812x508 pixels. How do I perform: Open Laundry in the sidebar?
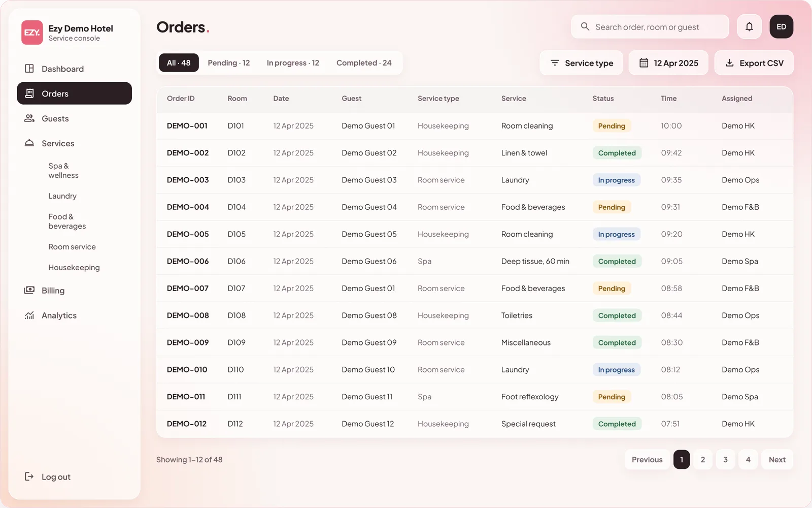62,196
